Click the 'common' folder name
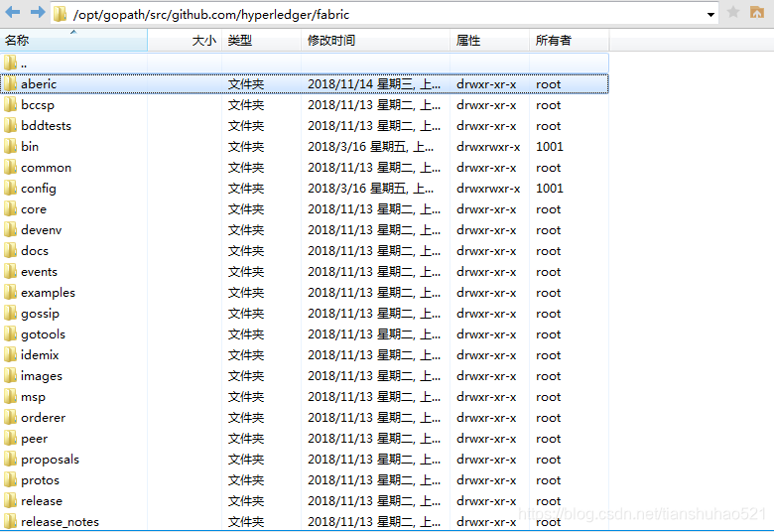The height and width of the screenshot is (532, 774). pyautogui.click(x=46, y=168)
